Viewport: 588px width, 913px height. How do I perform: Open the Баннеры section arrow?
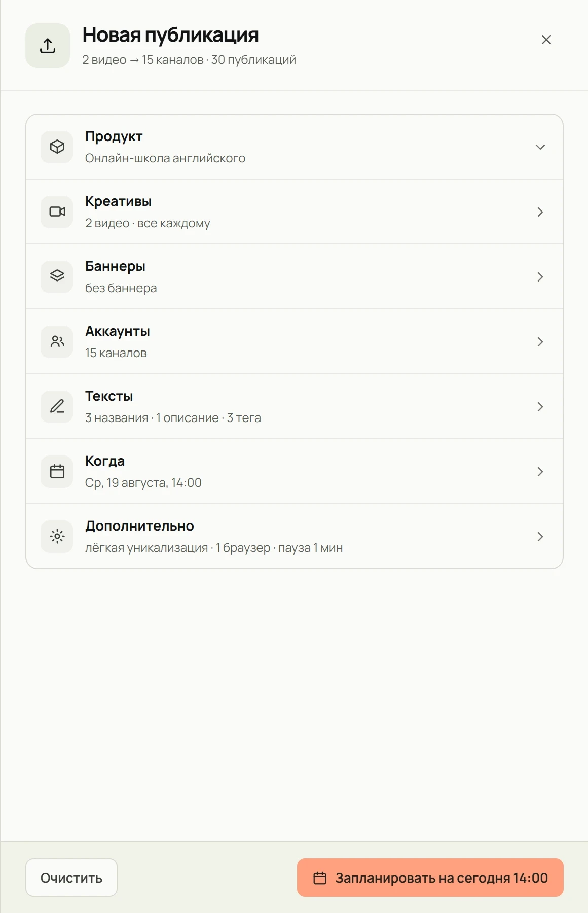pyautogui.click(x=540, y=277)
